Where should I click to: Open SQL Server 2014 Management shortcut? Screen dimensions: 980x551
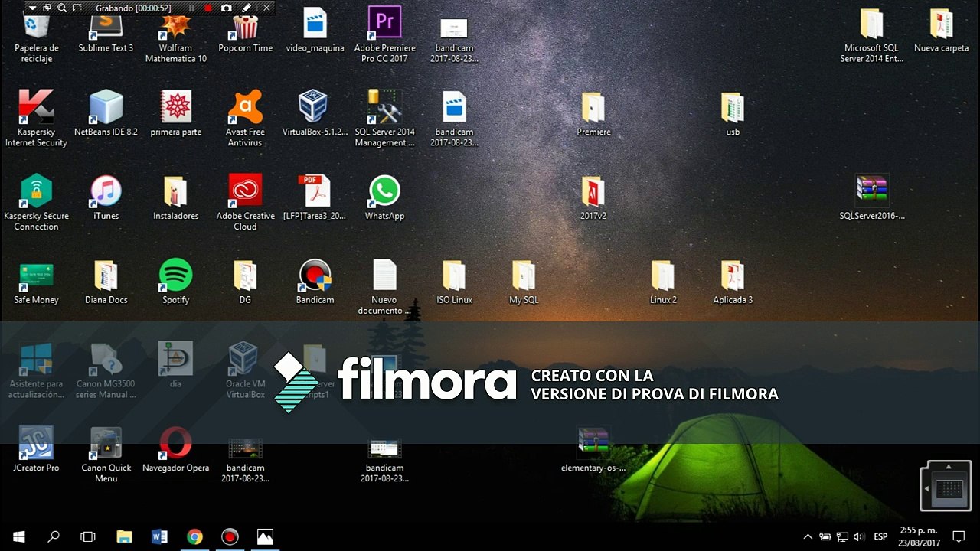[x=384, y=119]
